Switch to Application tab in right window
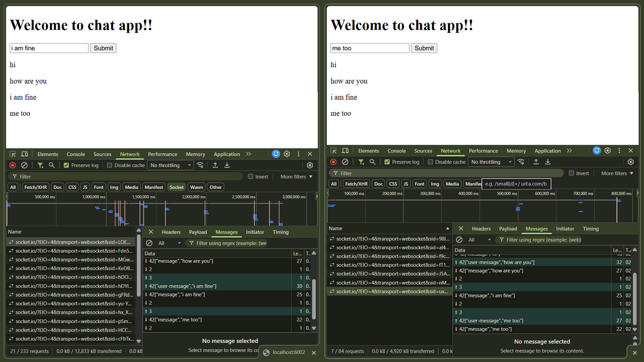644x362 pixels. click(547, 151)
